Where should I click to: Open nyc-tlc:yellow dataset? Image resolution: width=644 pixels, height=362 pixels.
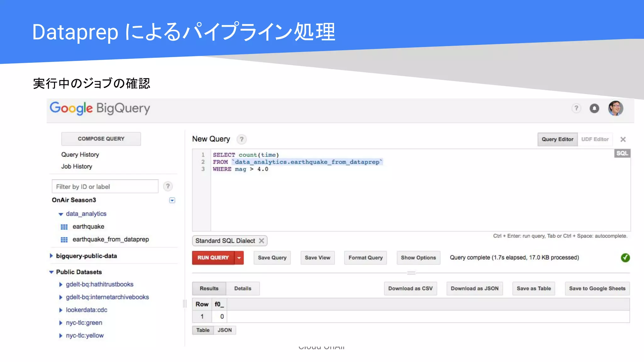(x=85, y=336)
